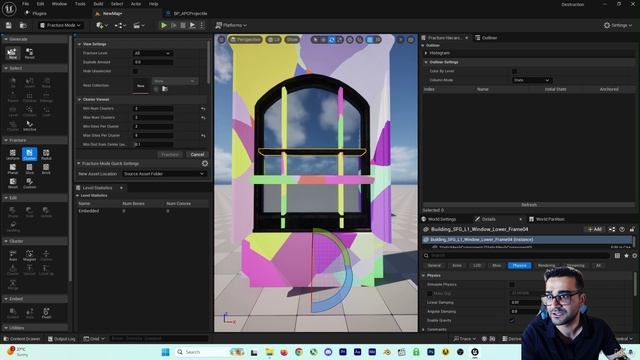Click the Perspective viewport button
This screenshot has width=640, height=360.
tap(245, 40)
